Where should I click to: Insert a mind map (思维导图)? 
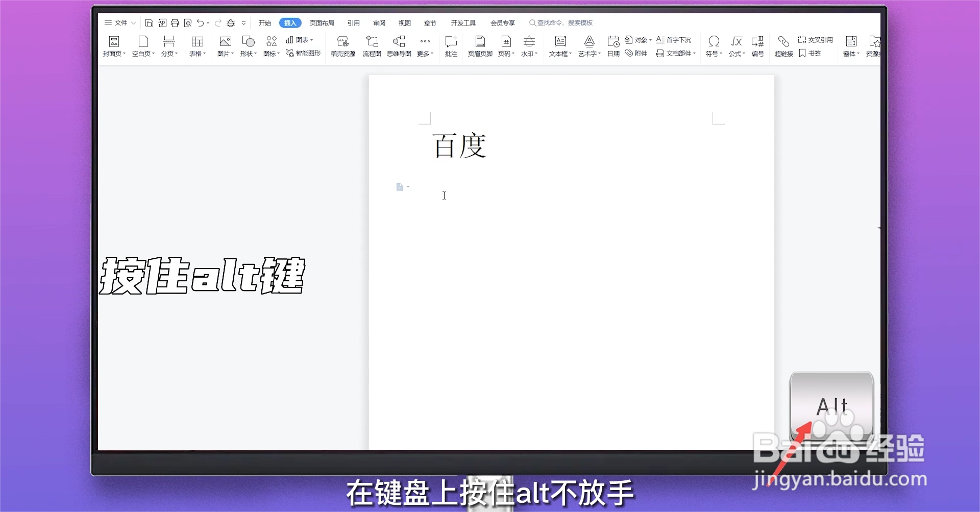(399, 46)
